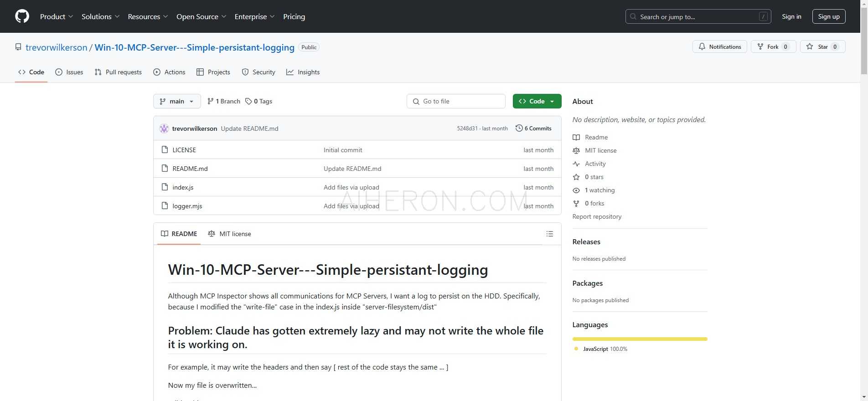The width and height of the screenshot is (868, 401).
Task: Click the star icon next to 0 stars
Action: pos(576,177)
